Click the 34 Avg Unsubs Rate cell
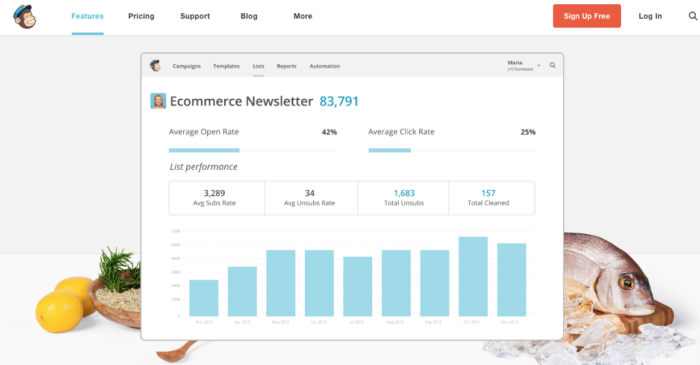 pos(311,198)
